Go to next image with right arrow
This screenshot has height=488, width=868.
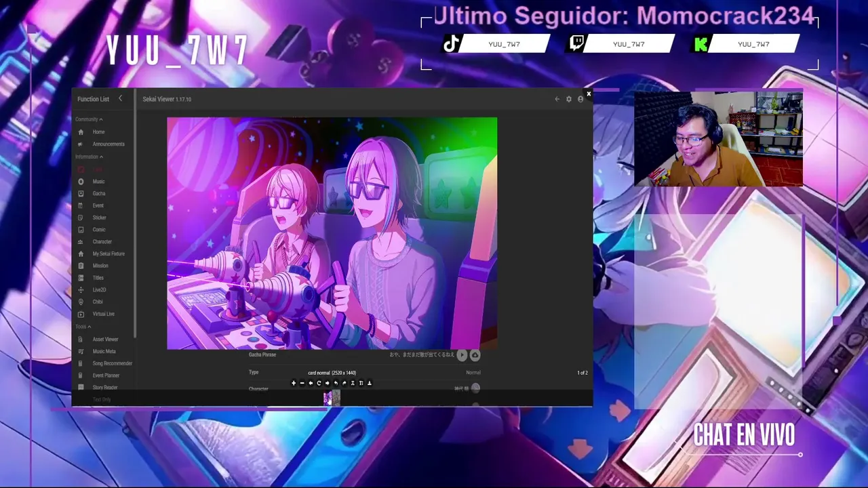click(328, 383)
